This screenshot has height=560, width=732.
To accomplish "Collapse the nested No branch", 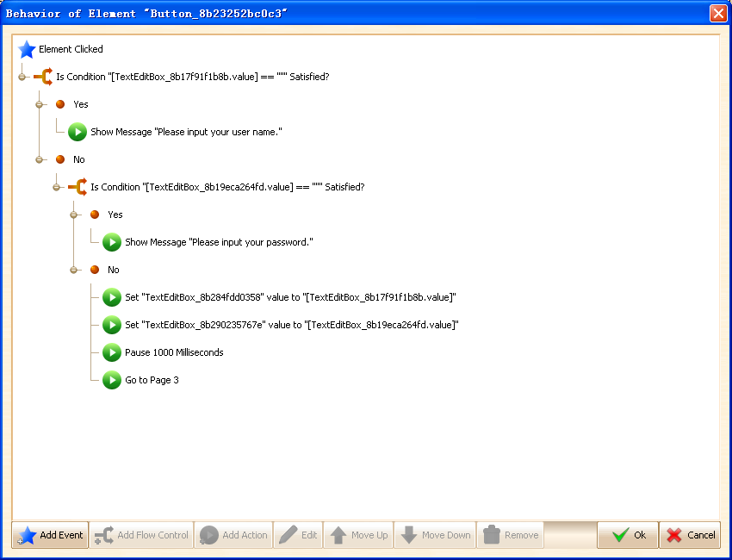I will point(74,270).
